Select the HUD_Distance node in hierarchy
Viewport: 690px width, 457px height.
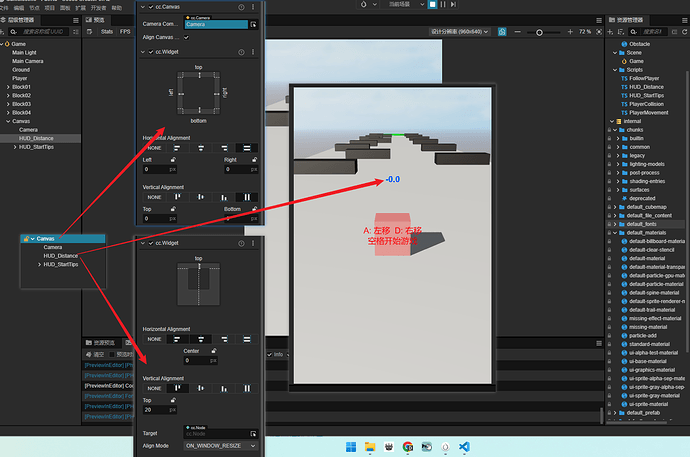point(36,139)
